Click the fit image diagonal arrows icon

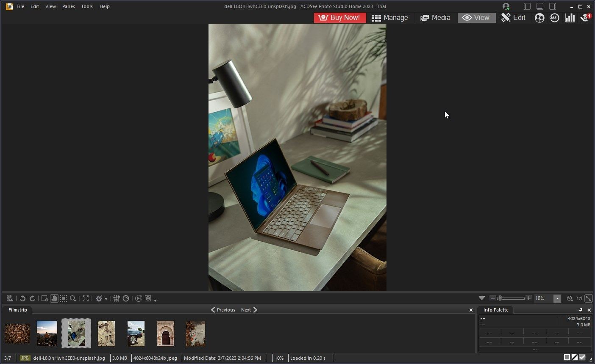click(x=588, y=298)
